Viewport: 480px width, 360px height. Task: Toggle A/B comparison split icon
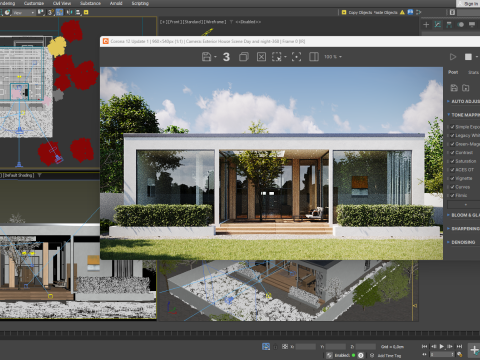click(x=314, y=57)
